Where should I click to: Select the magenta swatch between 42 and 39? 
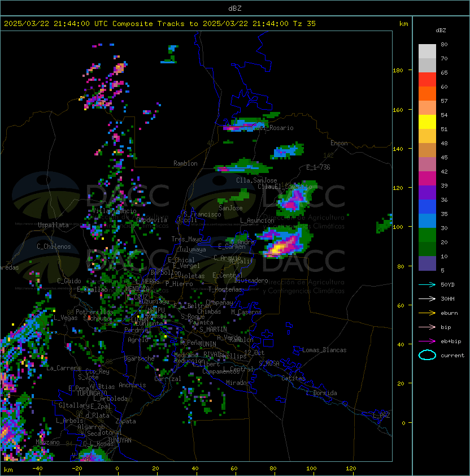coord(427,178)
